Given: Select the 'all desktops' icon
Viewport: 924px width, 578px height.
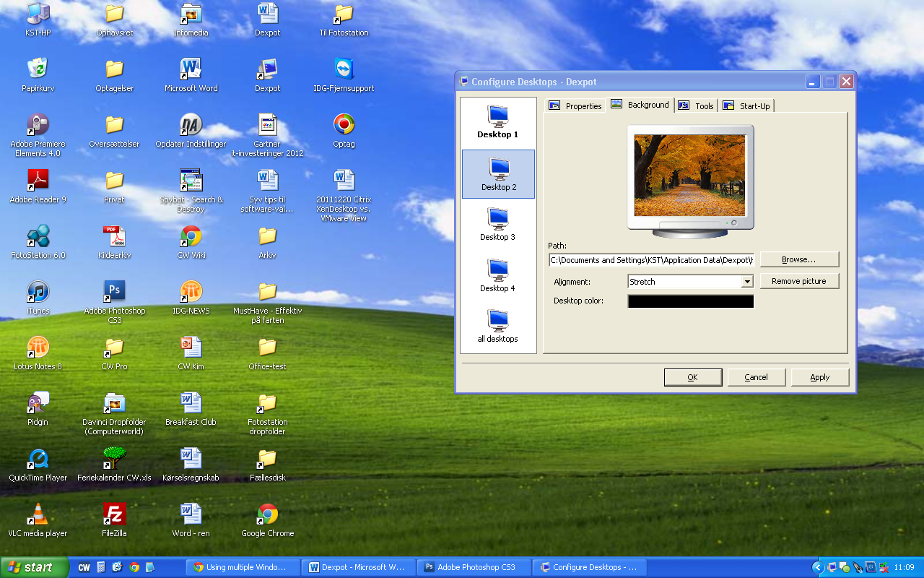Looking at the screenshot, I should 498,326.
